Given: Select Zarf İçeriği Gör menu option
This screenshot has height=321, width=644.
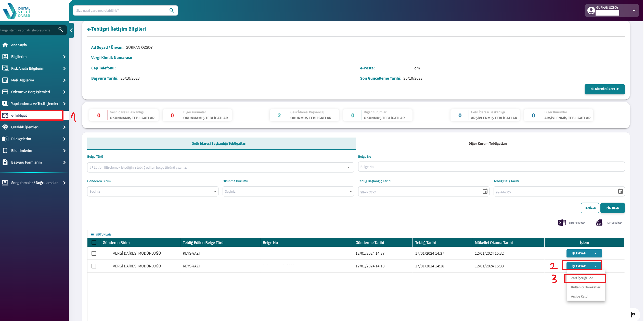Looking at the screenshot, I should (582, 278).
